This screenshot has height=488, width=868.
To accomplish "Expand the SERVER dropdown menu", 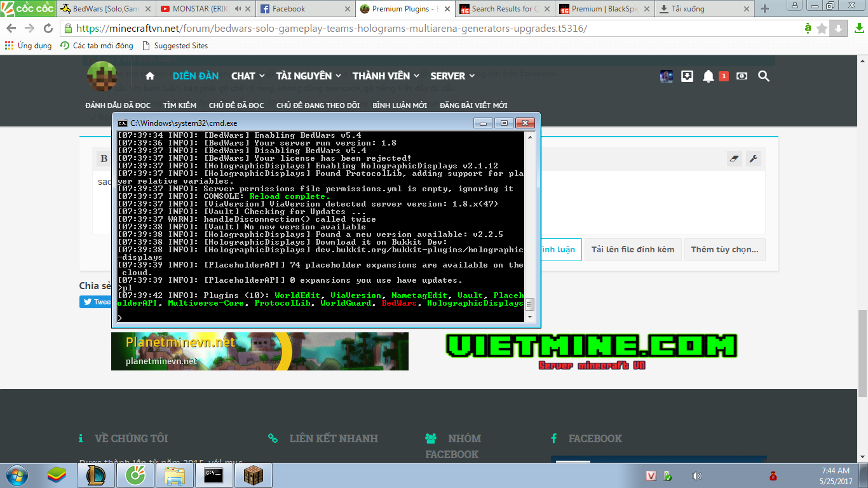I will [x=453, y=76].
